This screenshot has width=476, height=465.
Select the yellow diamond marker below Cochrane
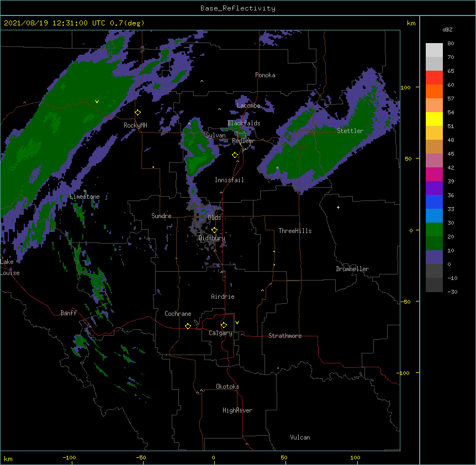pos(188,326)
